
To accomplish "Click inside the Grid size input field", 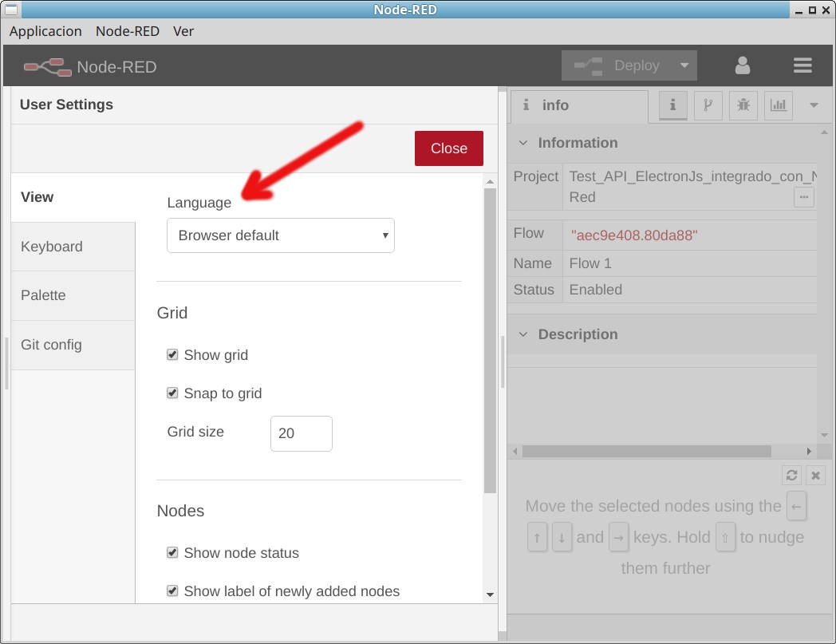I will point(301,433).
